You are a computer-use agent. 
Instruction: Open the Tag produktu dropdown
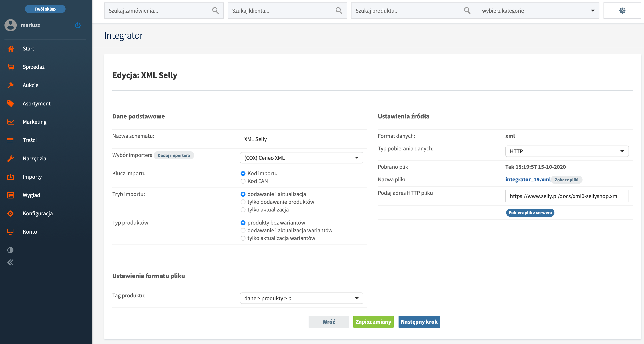coord(301,298)
